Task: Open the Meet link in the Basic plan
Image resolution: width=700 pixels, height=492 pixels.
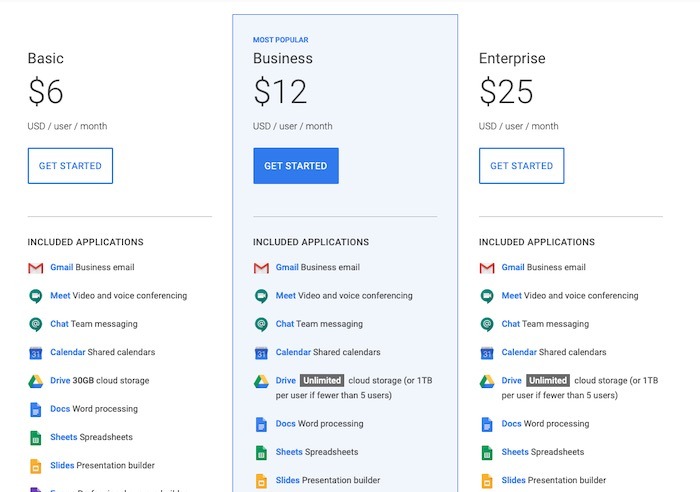Action: point(60,295)
